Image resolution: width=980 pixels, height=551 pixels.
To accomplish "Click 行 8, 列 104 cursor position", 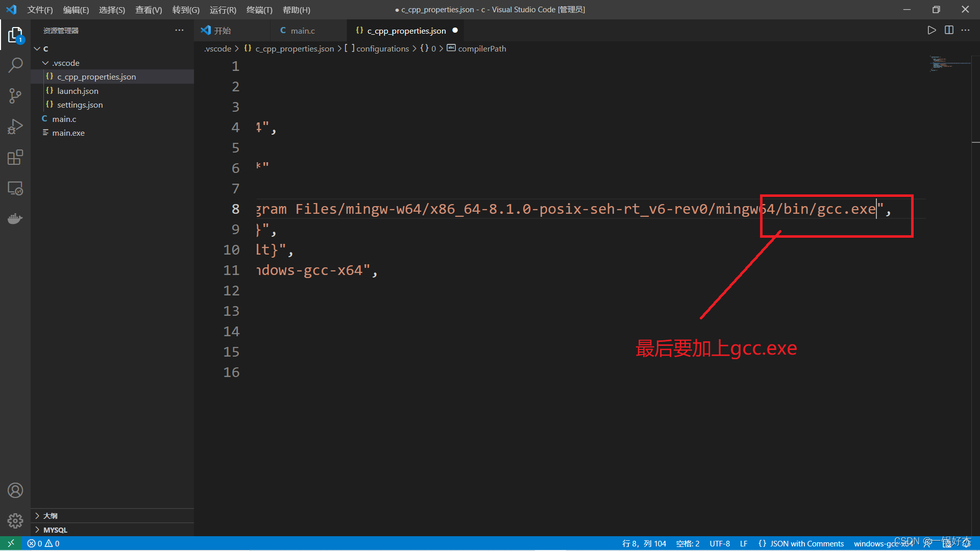I will click(644, 543).
